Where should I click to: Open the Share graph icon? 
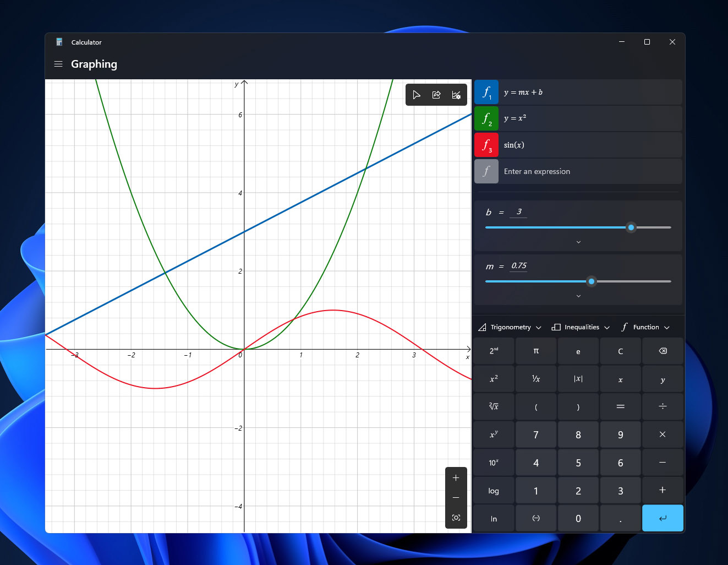(436, 94)
